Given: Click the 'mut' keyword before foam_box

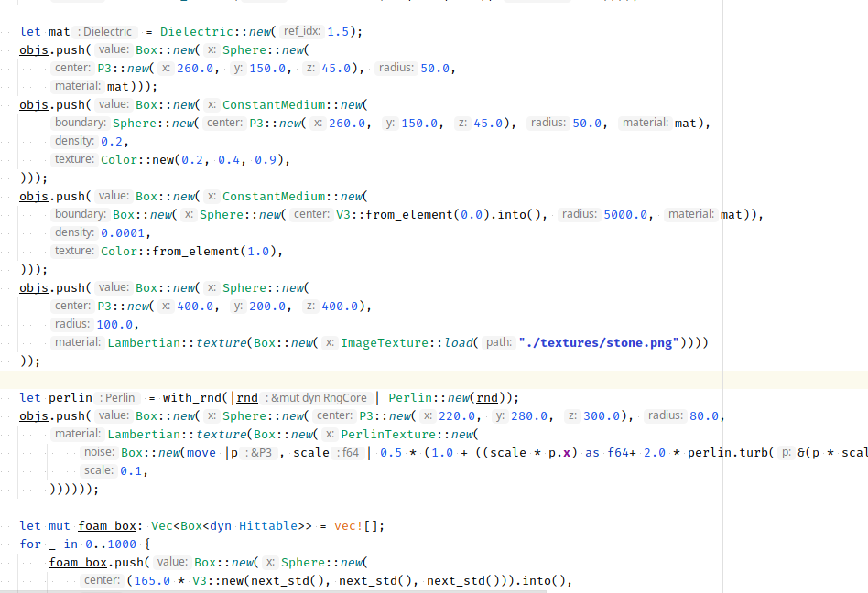Looking at the screenshot, I should point(60,526).
